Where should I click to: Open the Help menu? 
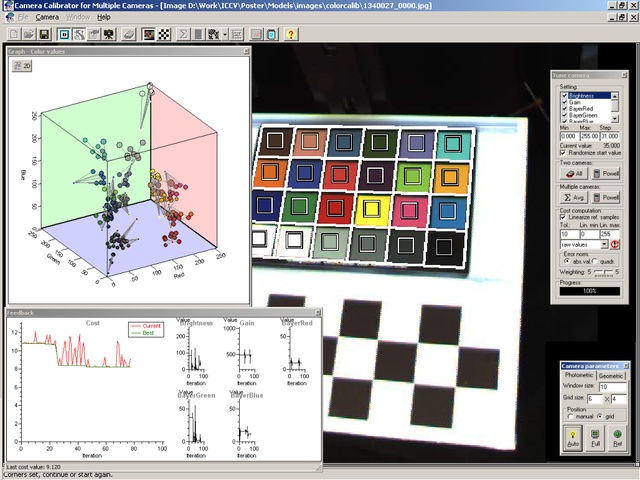tap(104, 17)
